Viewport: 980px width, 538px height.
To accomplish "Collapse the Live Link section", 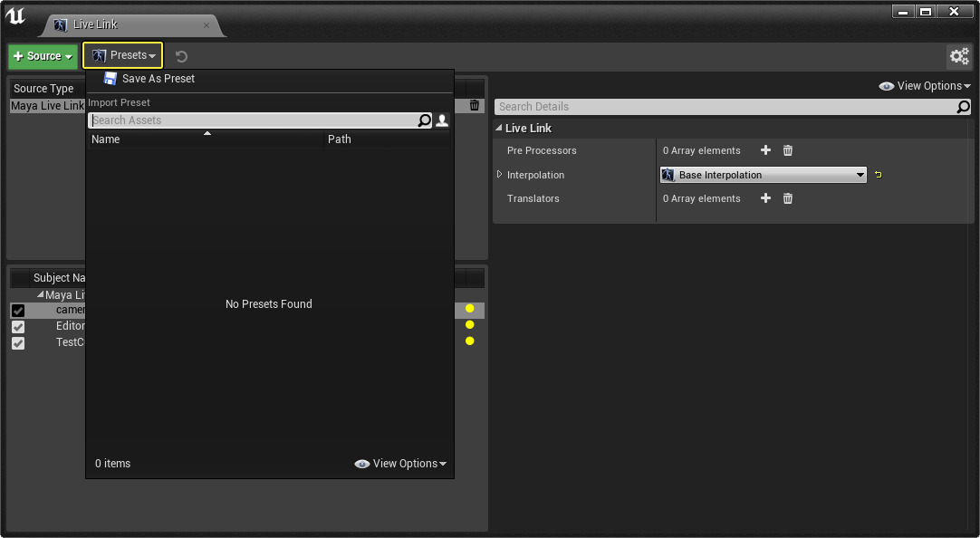I will point(499,128).
